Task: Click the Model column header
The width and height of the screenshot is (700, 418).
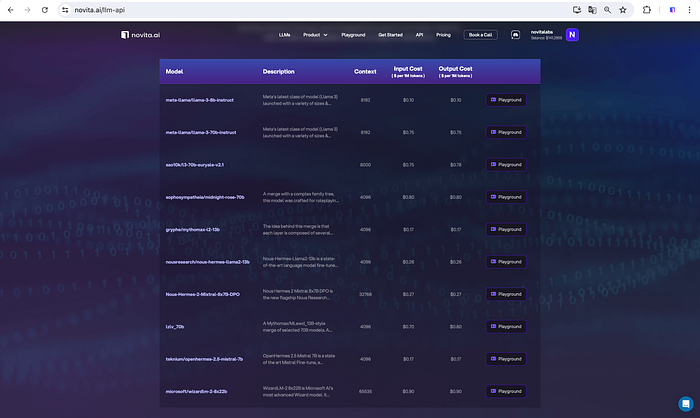Action: click(174, 71)
